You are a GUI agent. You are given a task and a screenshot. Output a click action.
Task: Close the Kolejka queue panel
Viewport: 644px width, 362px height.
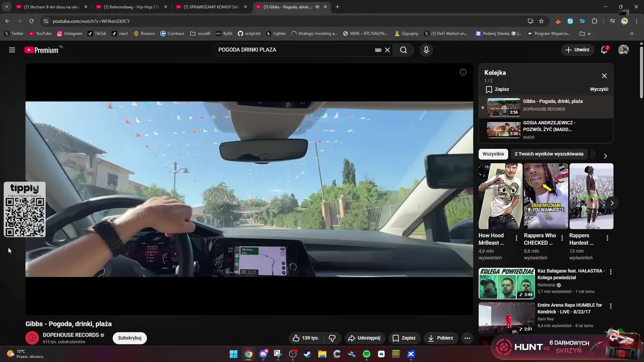604,76
